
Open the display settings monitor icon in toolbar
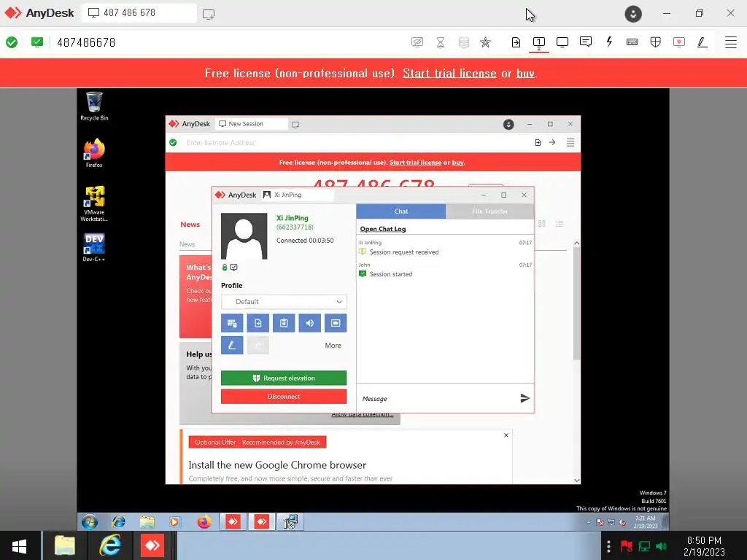562,42
